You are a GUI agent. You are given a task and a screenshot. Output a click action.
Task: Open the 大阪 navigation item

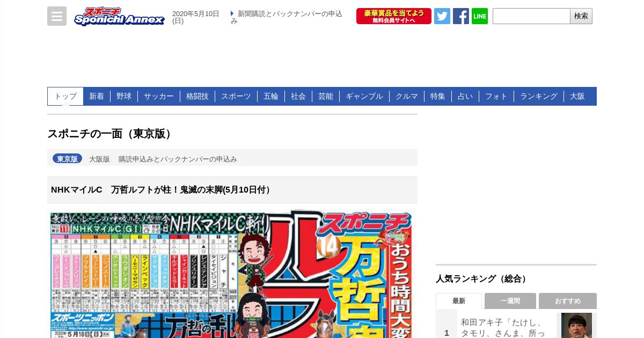tap(577, 96)
